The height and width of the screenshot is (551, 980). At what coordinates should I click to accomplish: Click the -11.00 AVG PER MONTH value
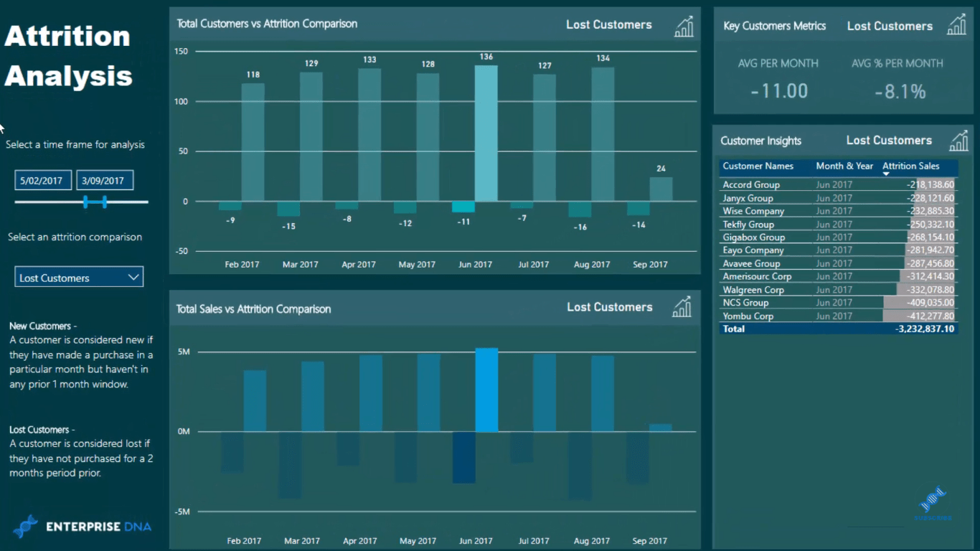[x=779, y=91]
